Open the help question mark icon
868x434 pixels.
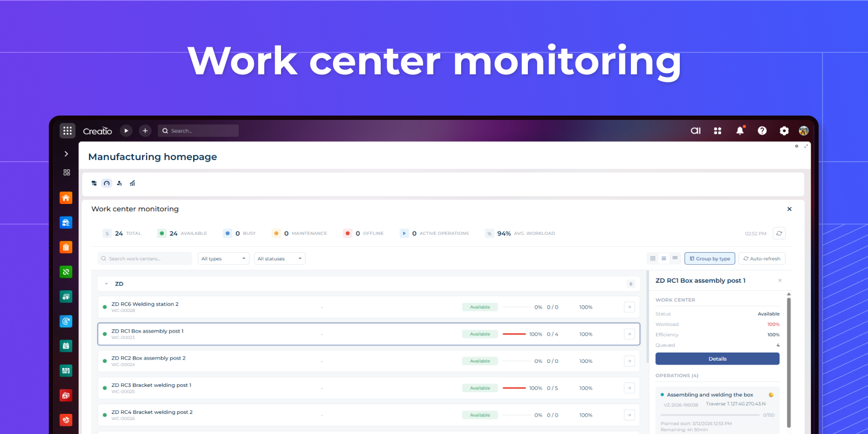[762, 131]
